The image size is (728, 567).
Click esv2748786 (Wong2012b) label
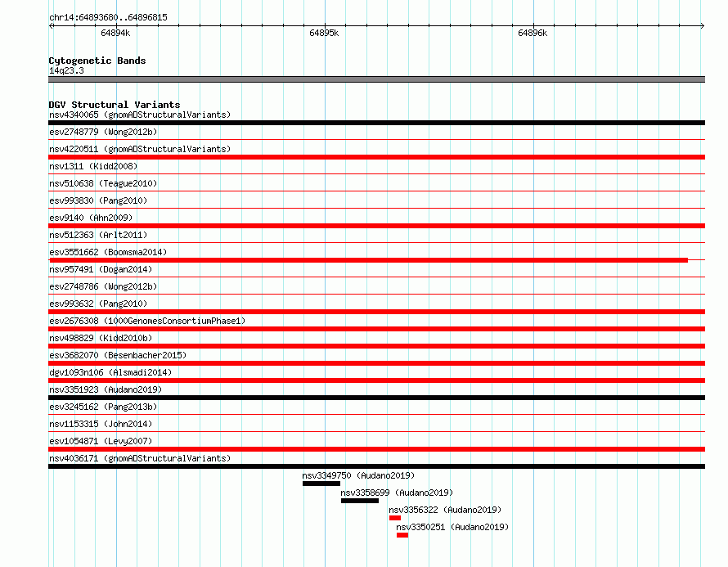[103, 286]
